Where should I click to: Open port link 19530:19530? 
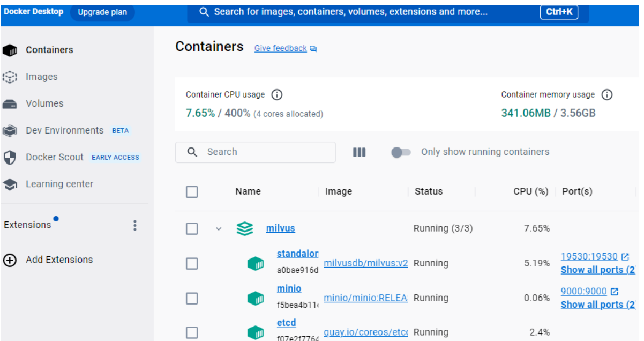pyautogui.click(x=589, y=257)
